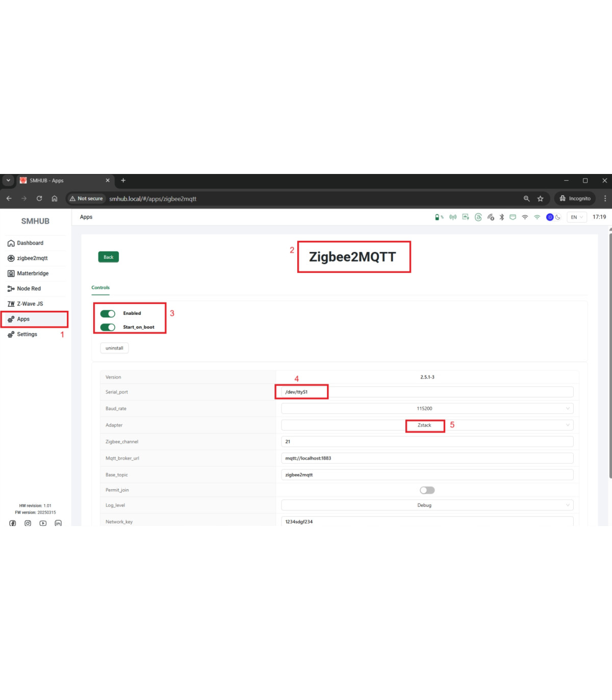Enable the Permit_join toggle

click(427, 490)
